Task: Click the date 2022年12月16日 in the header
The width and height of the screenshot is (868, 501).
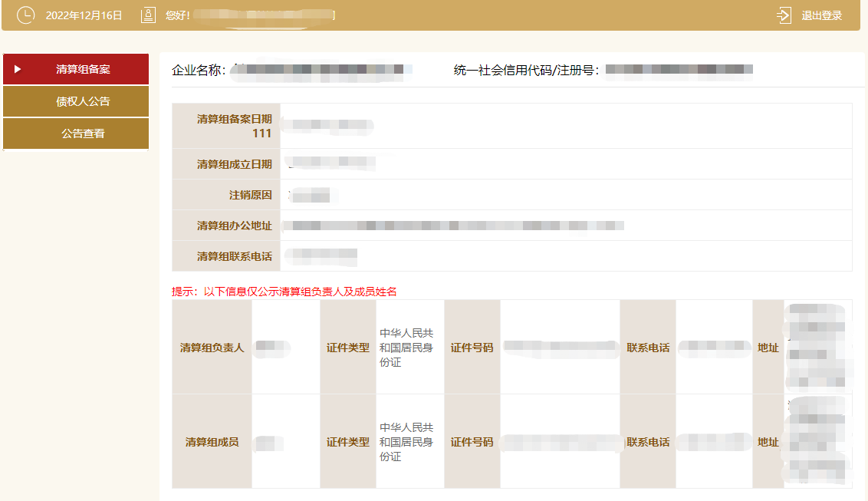Action: [84, 15]
